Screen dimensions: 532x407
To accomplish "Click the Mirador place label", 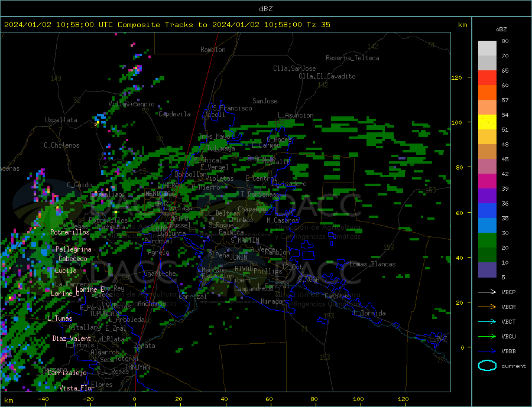I will click(273, 301).
